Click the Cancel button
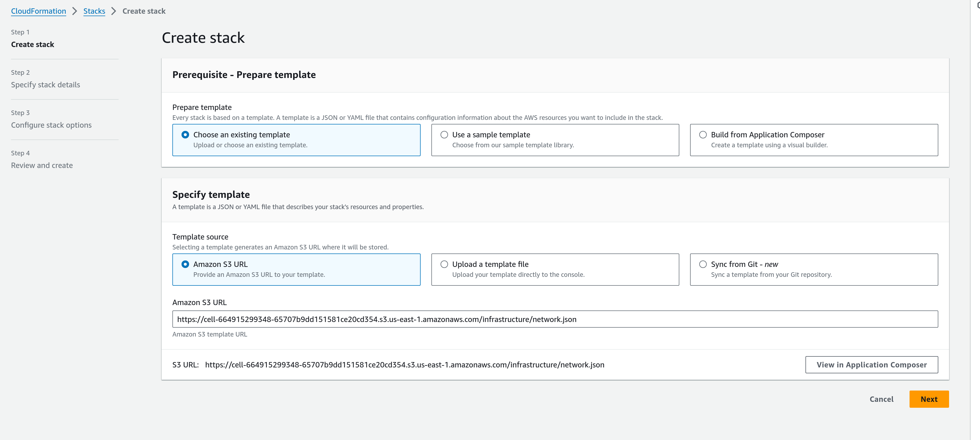 pyautogui.click(x=881, y=399)
